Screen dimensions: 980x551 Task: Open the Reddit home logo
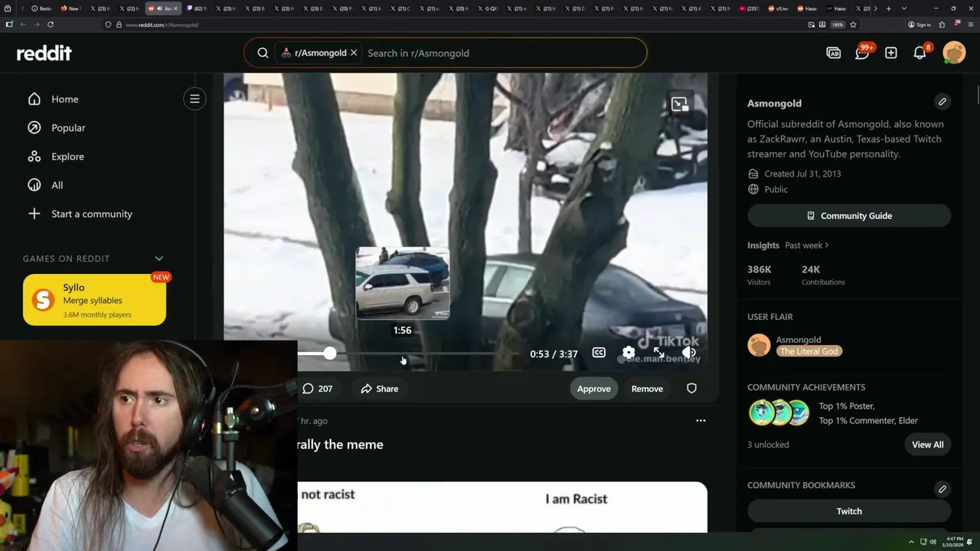coord(44,53)
